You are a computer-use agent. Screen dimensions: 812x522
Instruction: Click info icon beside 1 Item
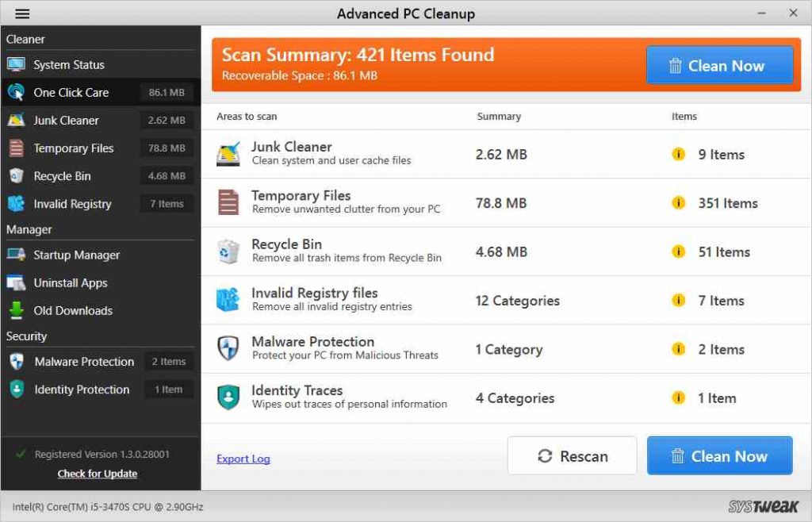(x=679, y=397)
